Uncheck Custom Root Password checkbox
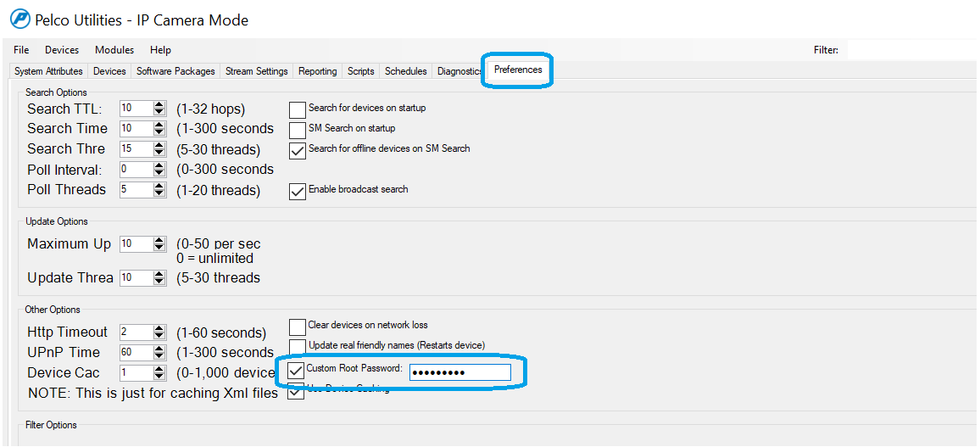 pos(296,371)
